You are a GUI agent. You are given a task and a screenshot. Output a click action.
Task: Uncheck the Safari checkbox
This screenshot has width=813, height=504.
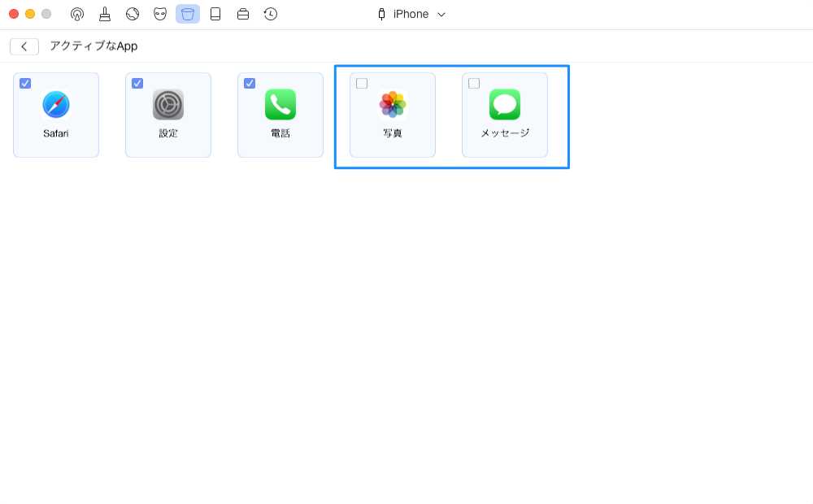25,84
